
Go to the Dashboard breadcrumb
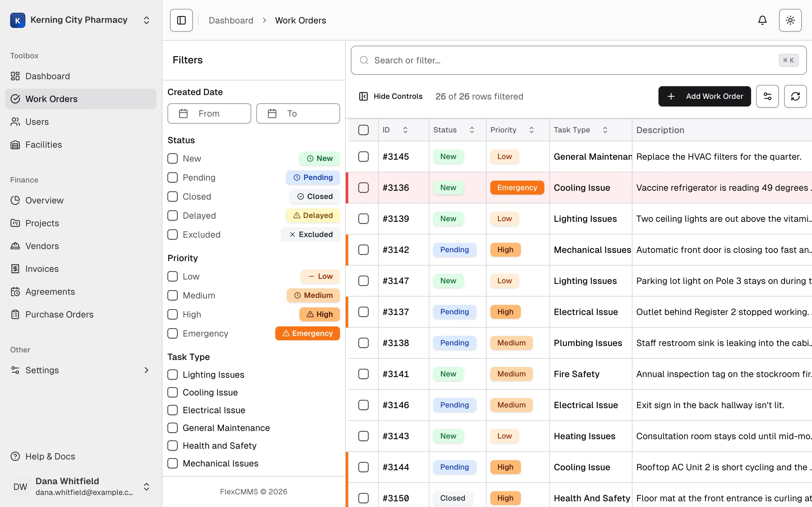coord(231,21)
